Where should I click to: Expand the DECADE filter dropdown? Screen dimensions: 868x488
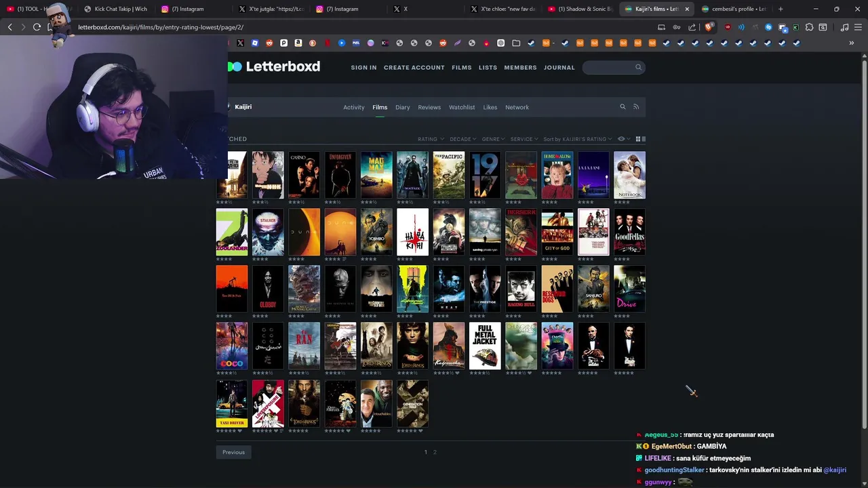point(463,139)
